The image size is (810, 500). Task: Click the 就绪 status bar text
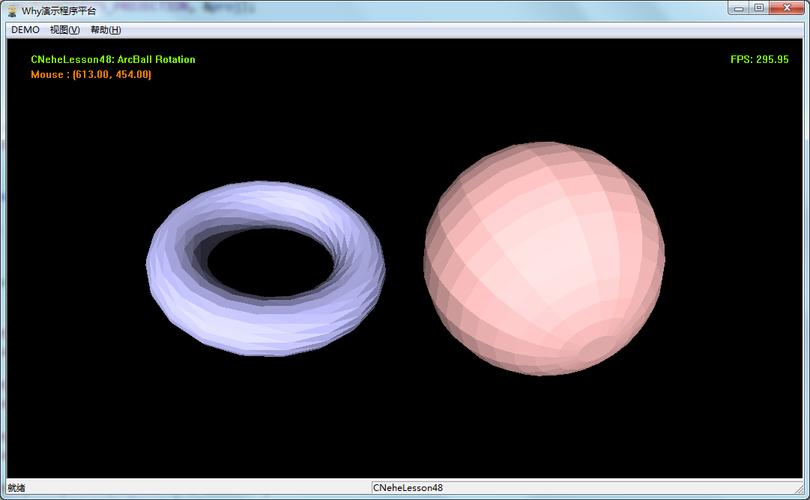(x=16, y=488)
